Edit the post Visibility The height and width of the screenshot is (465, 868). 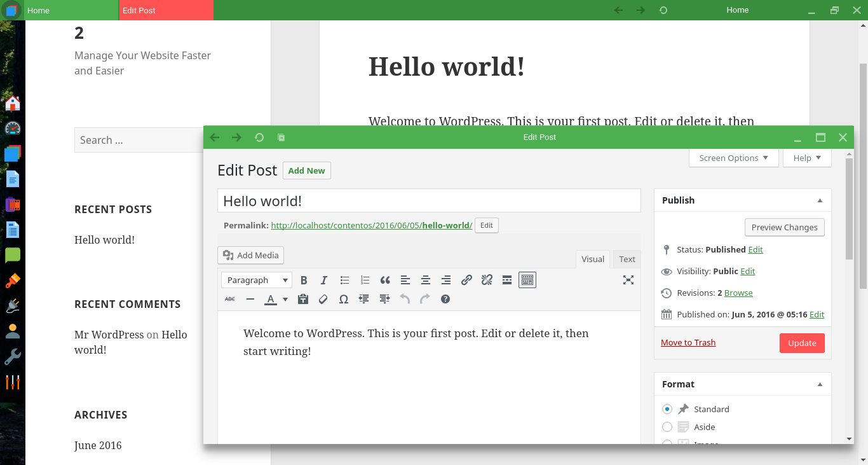pos(748,271)
